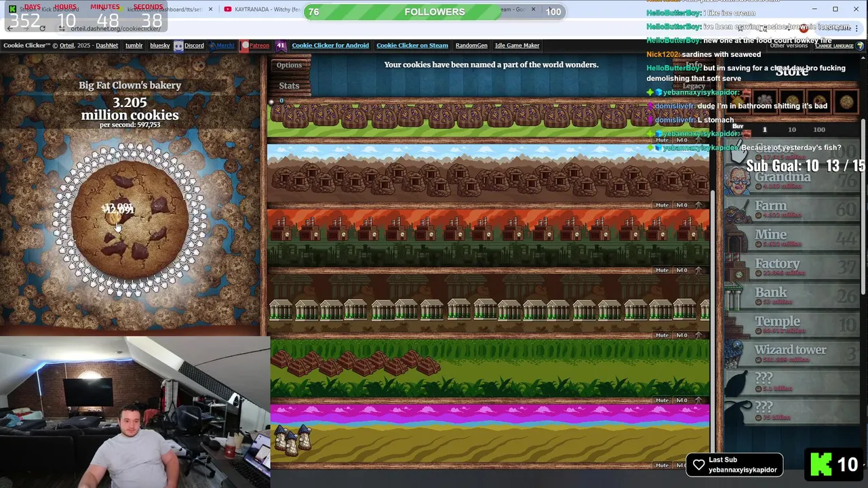Open the Other versions dropdown
Viewport: 868px width, 488px height.
pos(789,45)
